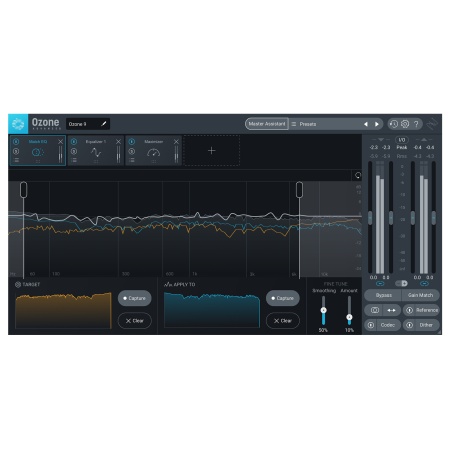Open the Maximizer module preset list icon

coord(132,160)
